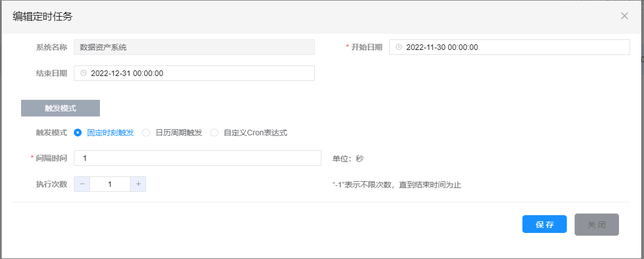Click the 结束日期 label

coord(51,73)
